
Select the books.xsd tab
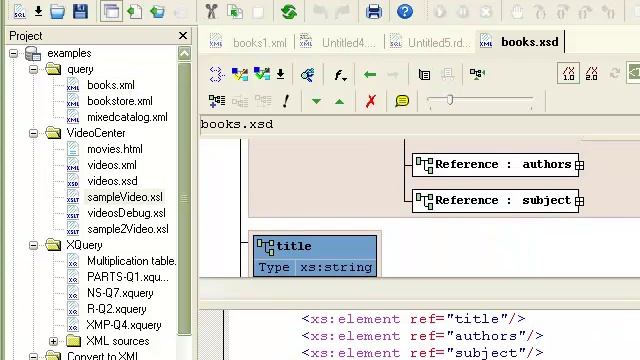tap(519, 42)
